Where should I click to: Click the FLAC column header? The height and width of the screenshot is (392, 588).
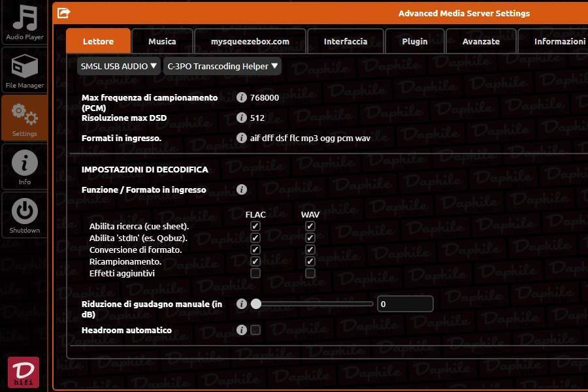255,214
